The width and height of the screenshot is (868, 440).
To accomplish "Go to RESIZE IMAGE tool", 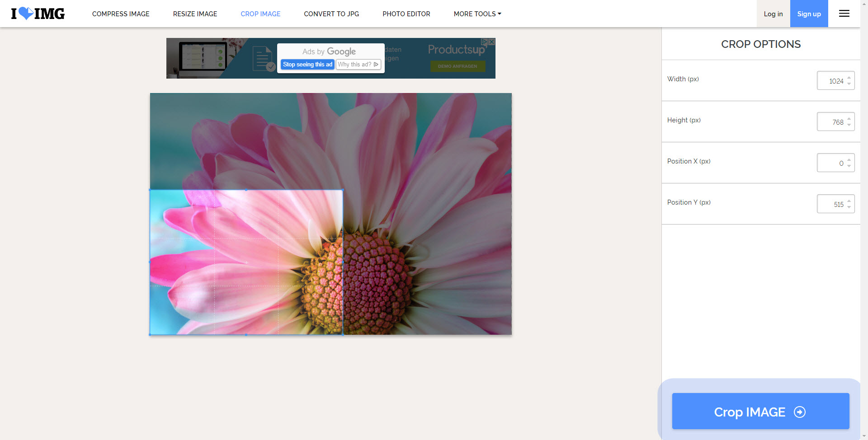I will pyautogui.click(x=195, y=14).
